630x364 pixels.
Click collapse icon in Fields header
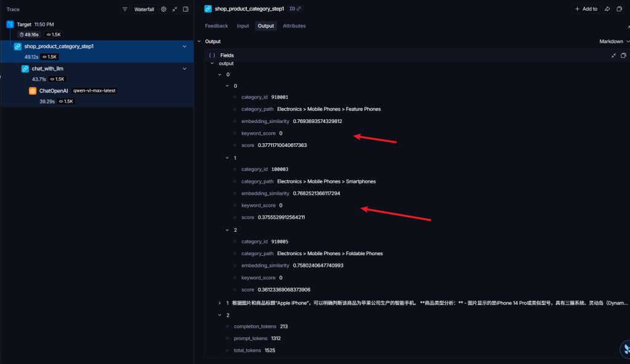point(613,55)
